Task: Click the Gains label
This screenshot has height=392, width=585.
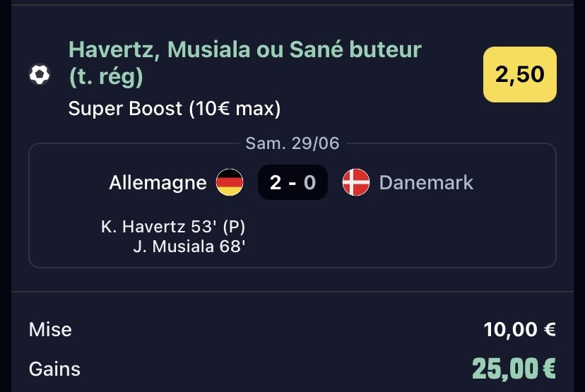Action: point(54,369)
